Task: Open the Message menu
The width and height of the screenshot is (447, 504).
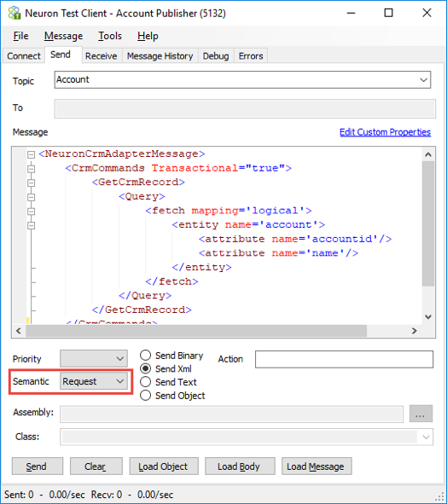Action: click(63, 36)
